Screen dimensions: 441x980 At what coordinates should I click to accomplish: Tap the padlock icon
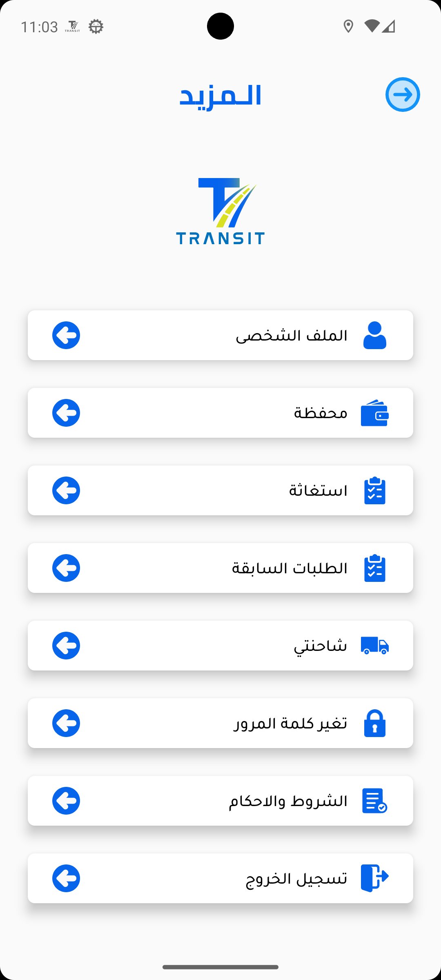pyautogui.click(x=374, y=723)
